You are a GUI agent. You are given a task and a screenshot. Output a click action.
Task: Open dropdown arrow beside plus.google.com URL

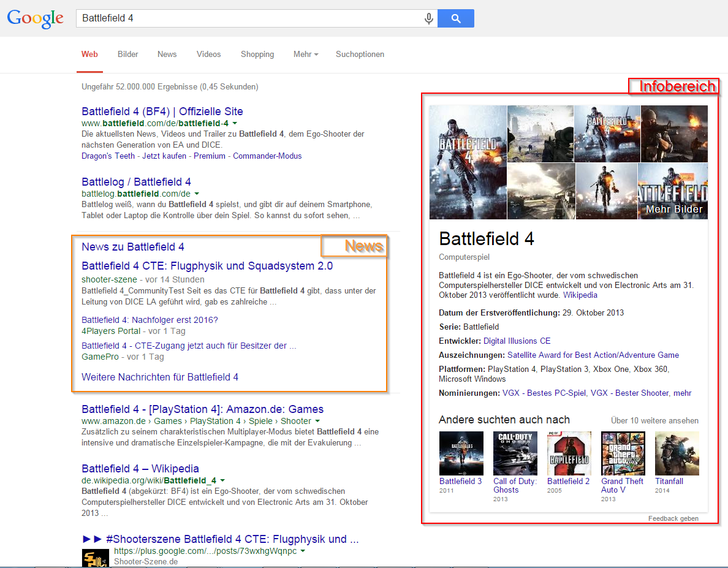tap(303, 551)
